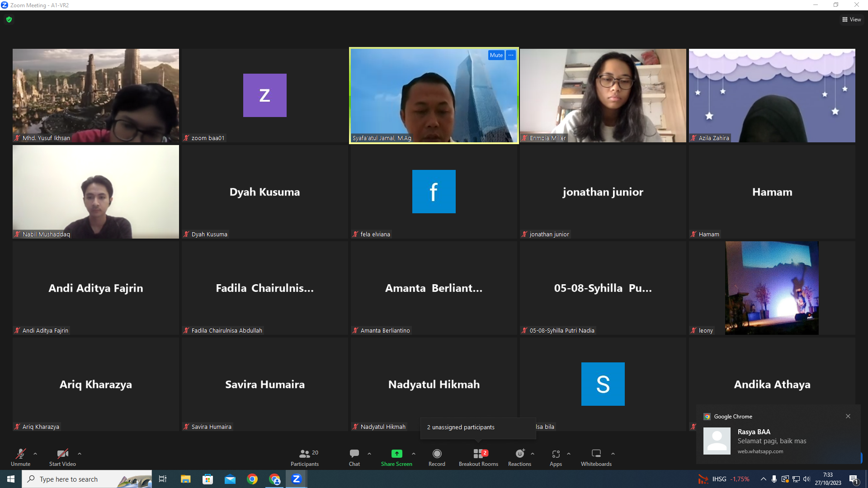Expand caret next to Reactions

pos(533,454)
